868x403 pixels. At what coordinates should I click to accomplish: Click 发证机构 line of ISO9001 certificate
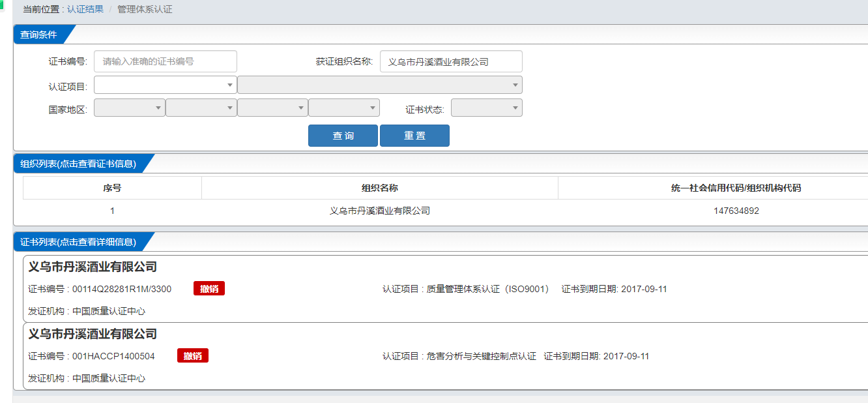87,311
